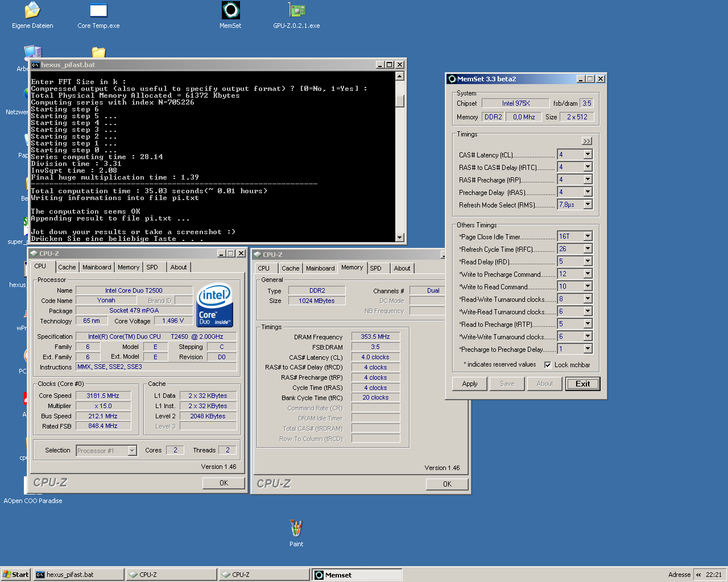This screenshot has width=728, height=582.
Task: Click the Intel Core Duo inside logo
Action: pyautogui.click(x=214, y=306)
